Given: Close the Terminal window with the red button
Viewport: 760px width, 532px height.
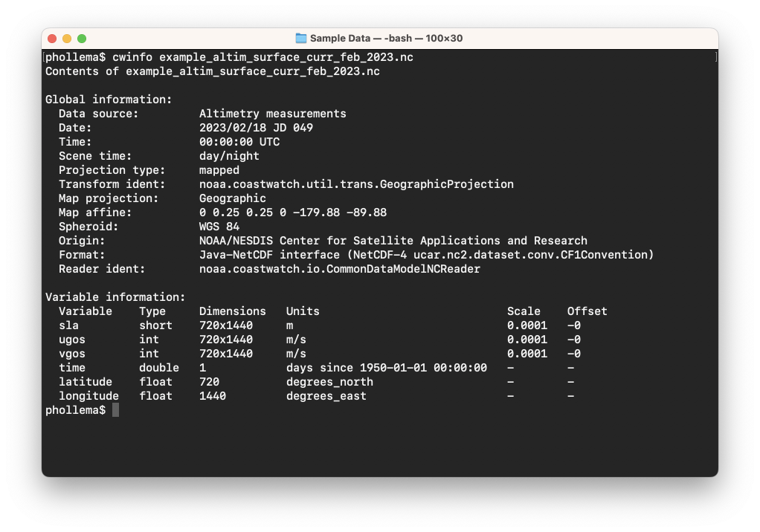Looking at the screenshot, I should click(52, 38).
